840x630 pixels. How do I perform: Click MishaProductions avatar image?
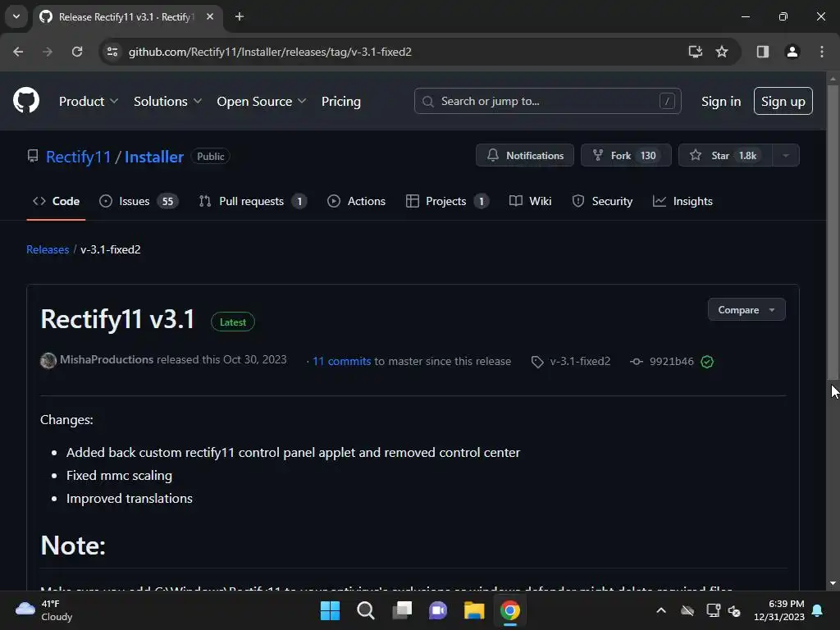tap(48, 361)
